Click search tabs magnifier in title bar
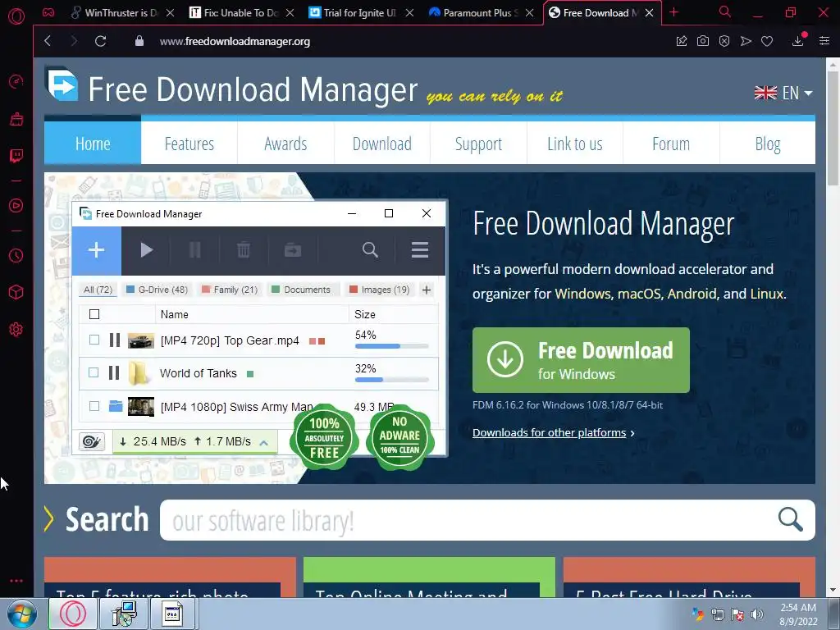Image resolution: width=840 pixels, height=630 pixels. coord(724,11)
